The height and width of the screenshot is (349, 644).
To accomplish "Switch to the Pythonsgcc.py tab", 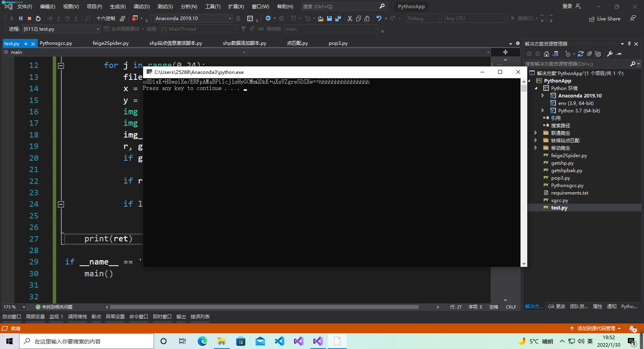I will tap(56, 43).
